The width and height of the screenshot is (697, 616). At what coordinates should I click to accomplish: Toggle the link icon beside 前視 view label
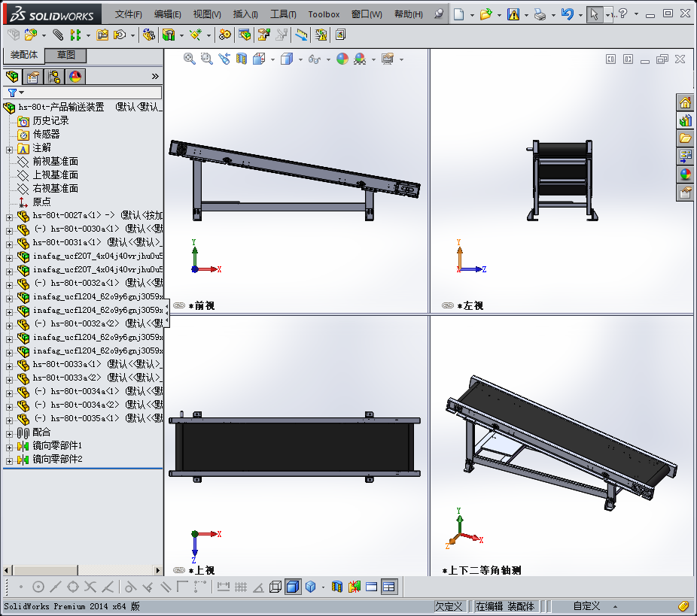click(x=179, y=305)
